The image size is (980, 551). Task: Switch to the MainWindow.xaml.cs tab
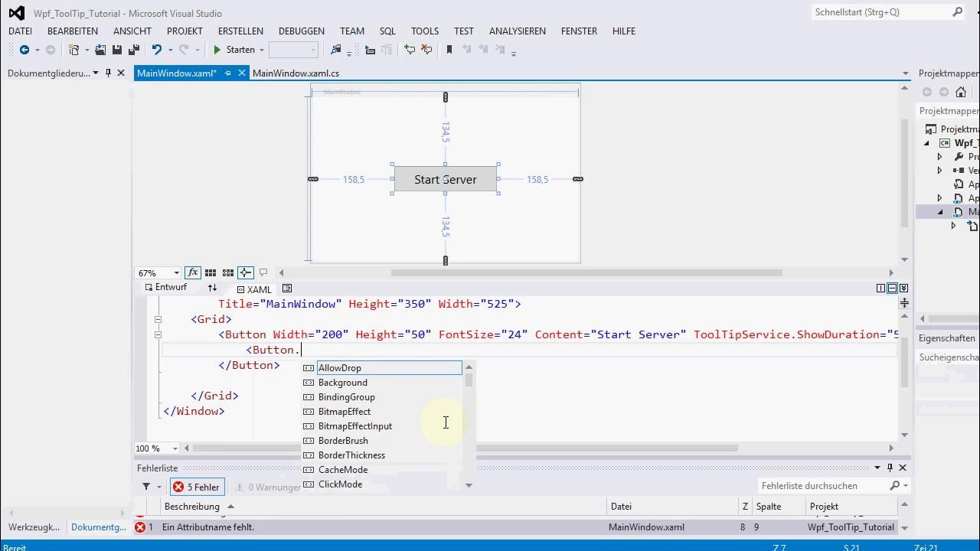[296, 73]
